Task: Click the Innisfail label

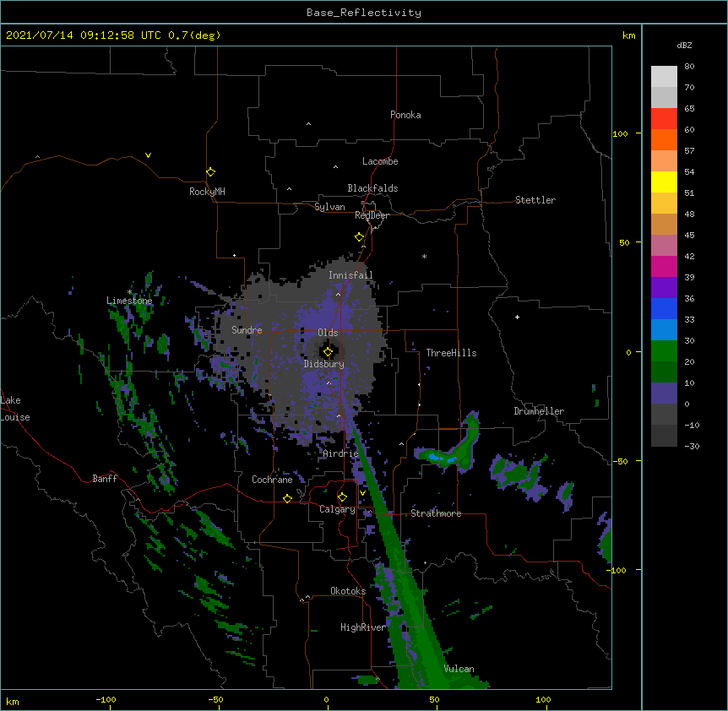Action: [350, 275]
